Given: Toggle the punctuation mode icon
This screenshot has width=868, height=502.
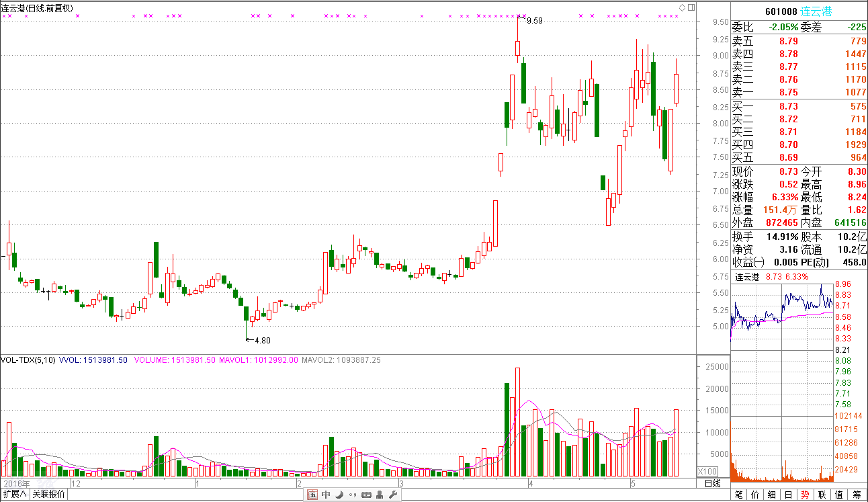Looking at the screenshot, I should (x=353, y=495).
